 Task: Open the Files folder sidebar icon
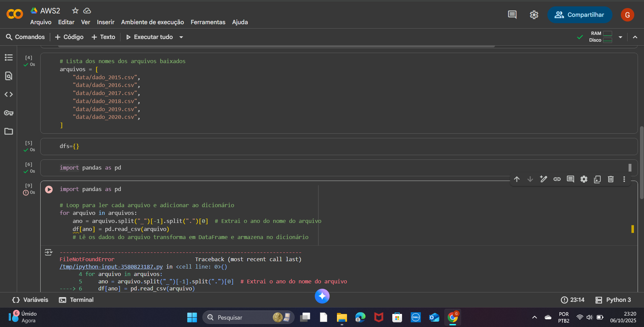(9, 131)
